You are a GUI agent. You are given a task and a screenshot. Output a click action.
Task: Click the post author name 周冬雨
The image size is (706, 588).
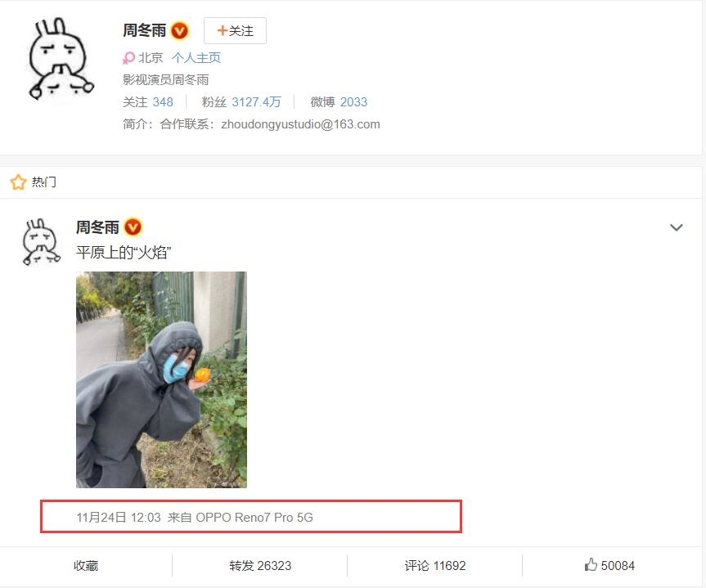pyautogui.click(x=97, y=227)
